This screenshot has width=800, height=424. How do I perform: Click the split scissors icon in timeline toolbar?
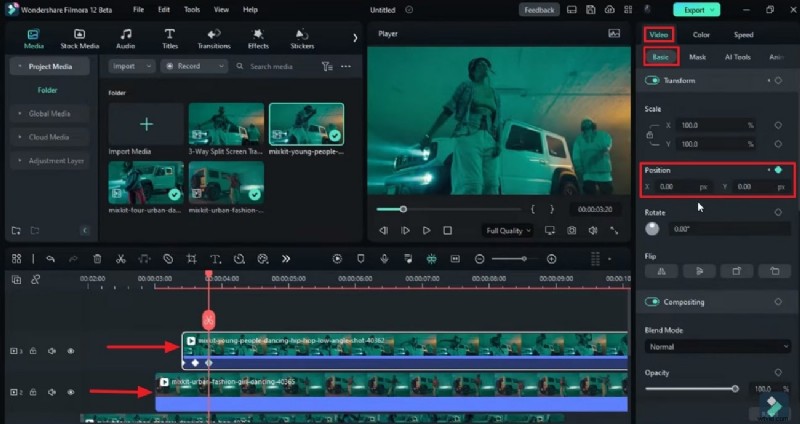(120, 259)
